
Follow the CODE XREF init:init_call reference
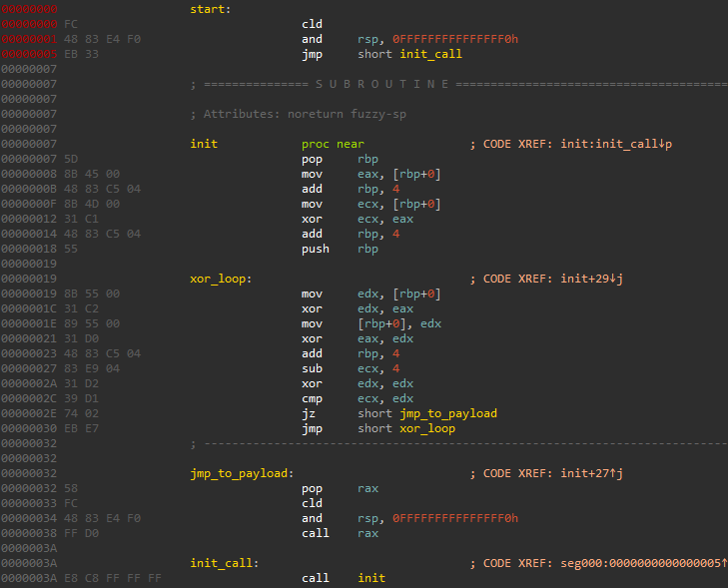point(616,144)
